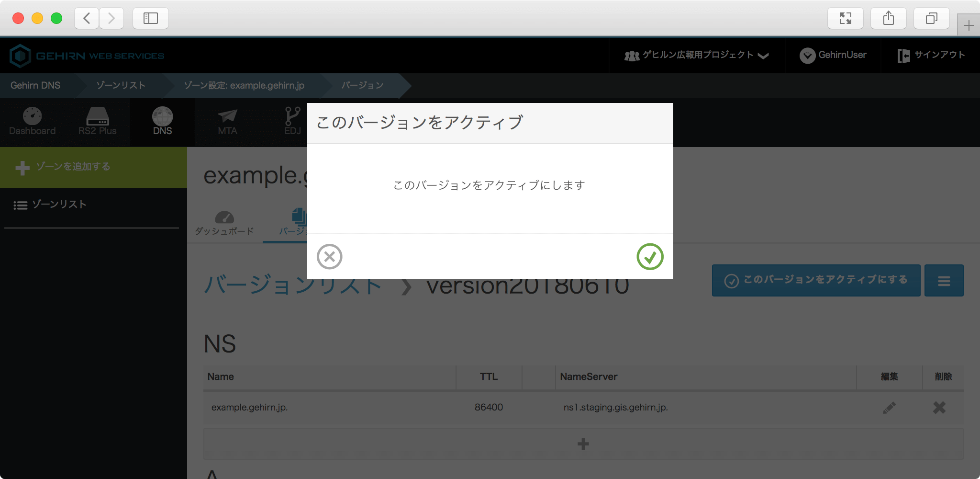The width and height of the screenshot is (980, 479).
Task: Toggle the Safari sidebar button
Action: coord(151,18)
